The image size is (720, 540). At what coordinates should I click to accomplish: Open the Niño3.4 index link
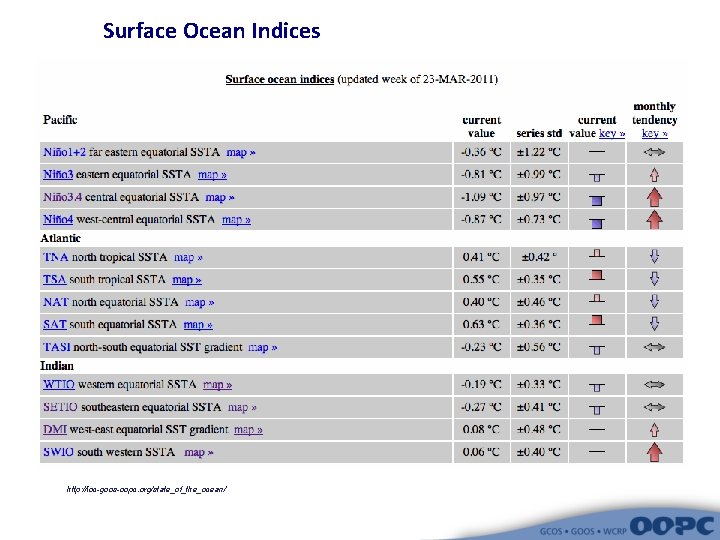[62, 197]
